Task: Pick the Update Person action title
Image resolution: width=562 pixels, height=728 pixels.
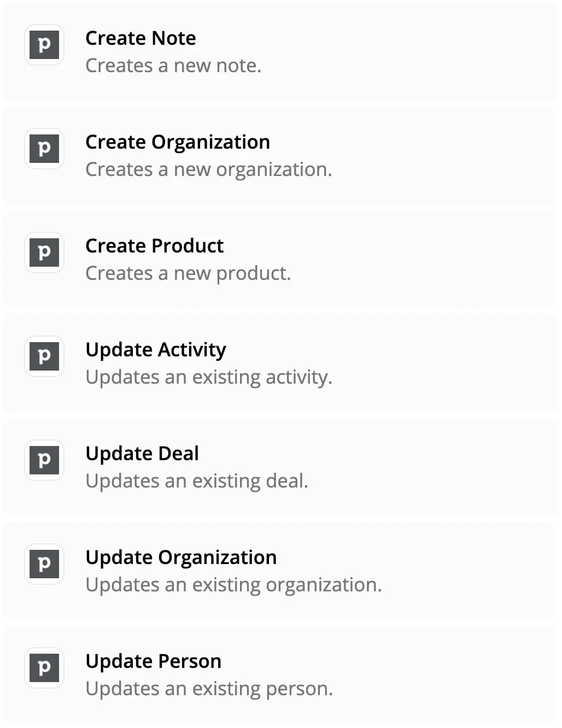Action: [x=154, y=661]
